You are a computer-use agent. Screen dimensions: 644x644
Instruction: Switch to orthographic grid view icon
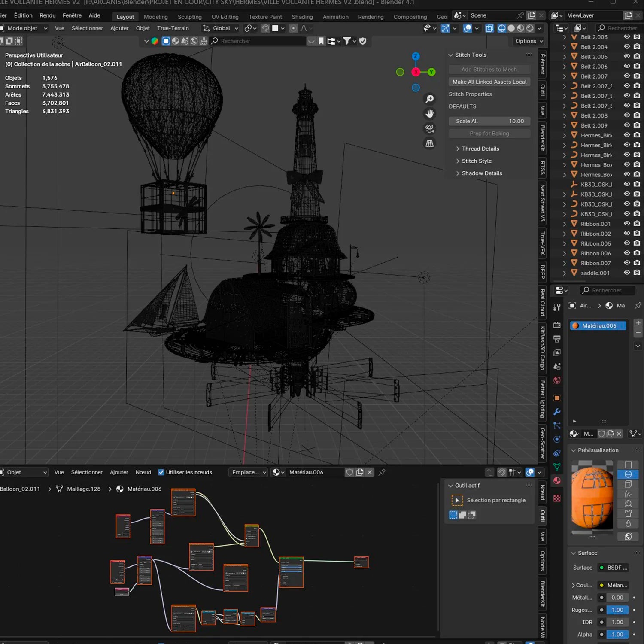pos(429,144)
